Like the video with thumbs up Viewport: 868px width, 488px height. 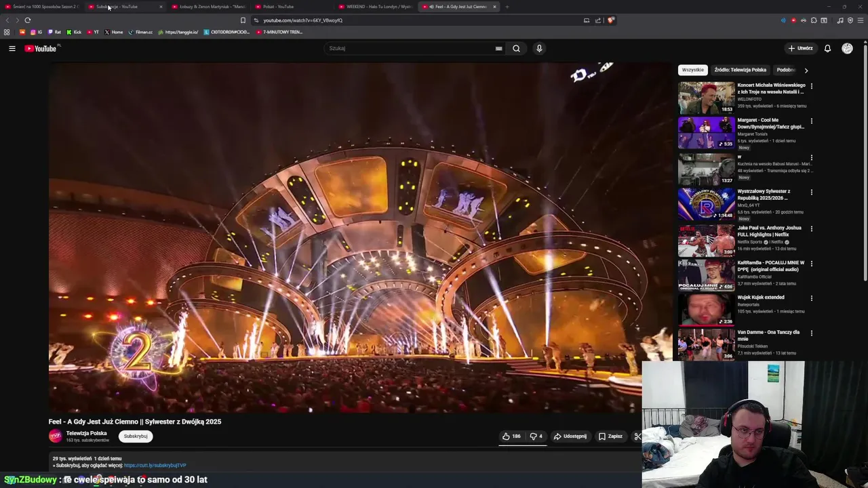tap(511, 436)
